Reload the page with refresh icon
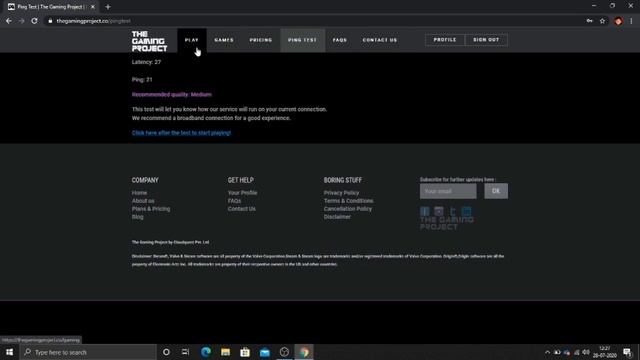Image resolution: width=640 pixels, height=360 pixels. [x=34, y=21]
